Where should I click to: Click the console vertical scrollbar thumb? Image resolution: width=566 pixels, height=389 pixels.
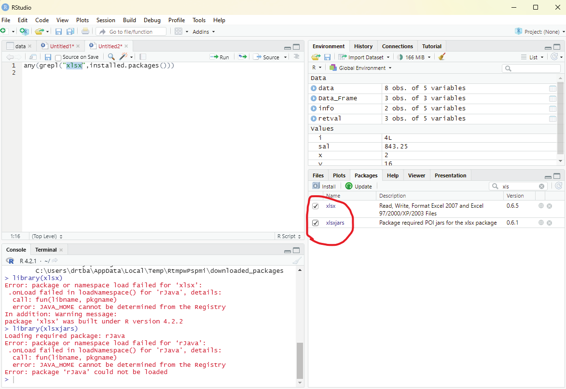point(300,360)
